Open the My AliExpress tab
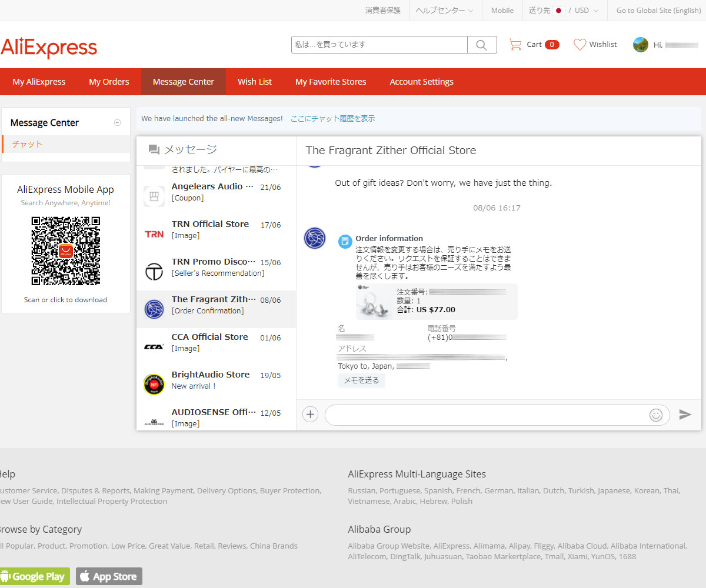 coord(39,82)
